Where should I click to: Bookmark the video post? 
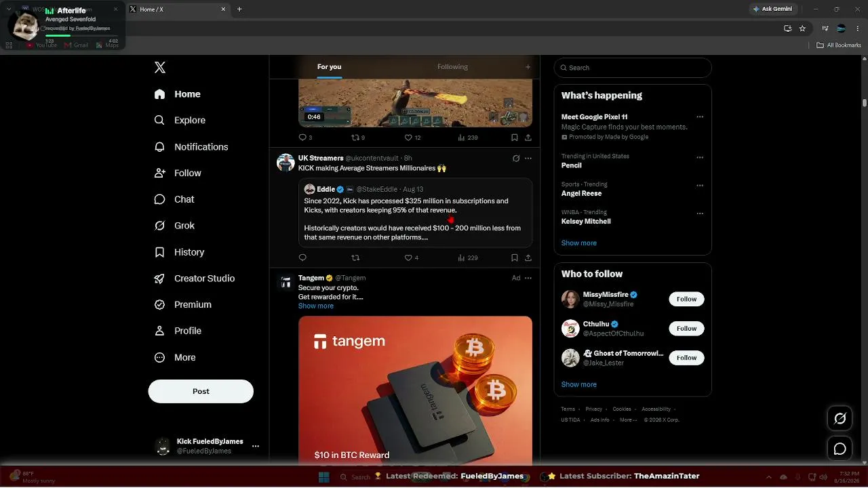(x=515, y=138)
